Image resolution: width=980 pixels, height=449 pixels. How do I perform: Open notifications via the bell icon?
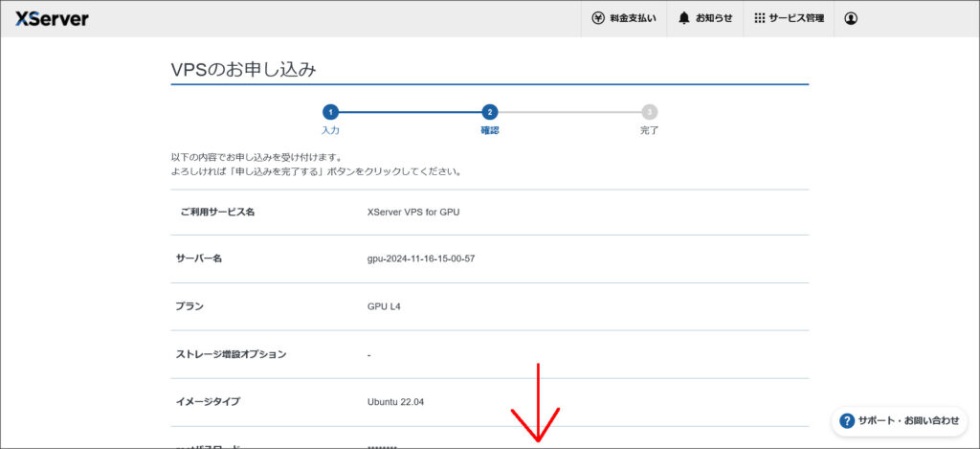(x=684, y=18)
